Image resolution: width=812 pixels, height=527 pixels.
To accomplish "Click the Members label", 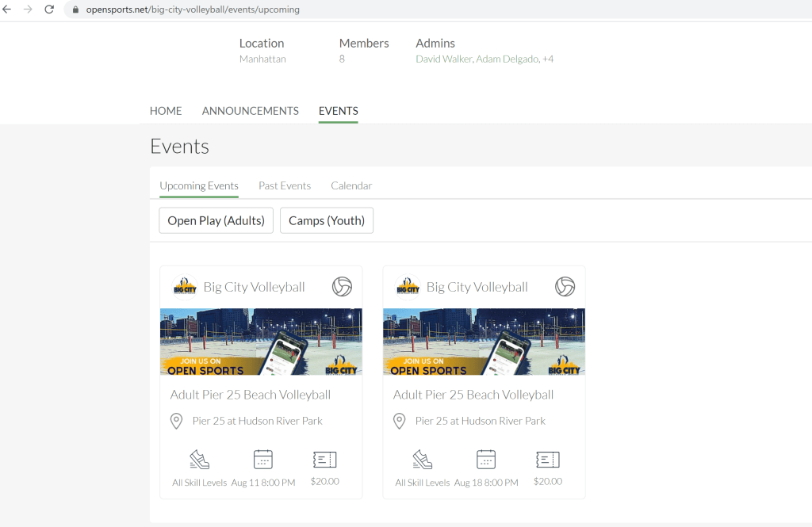I will pyautogui.click(x=364, y=44).
